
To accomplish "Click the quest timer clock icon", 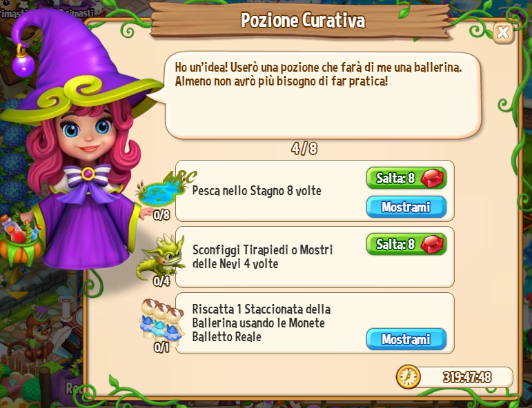I will pos(408,377).
